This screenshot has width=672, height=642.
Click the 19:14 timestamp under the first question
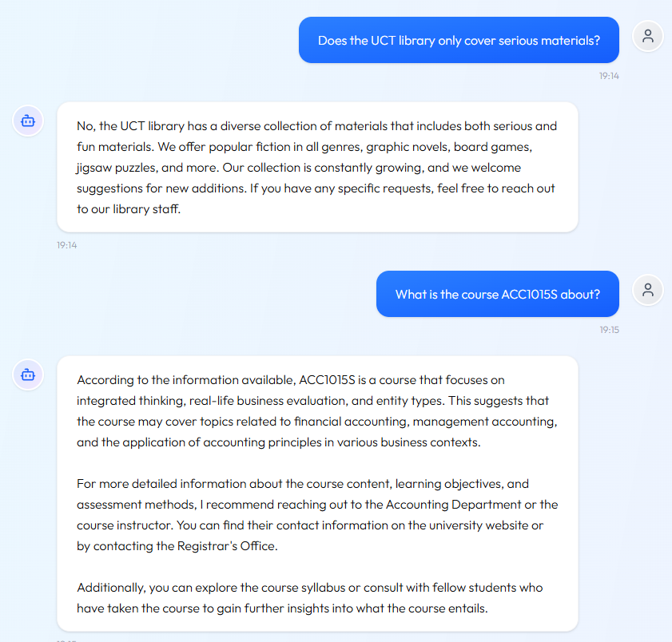609,75
